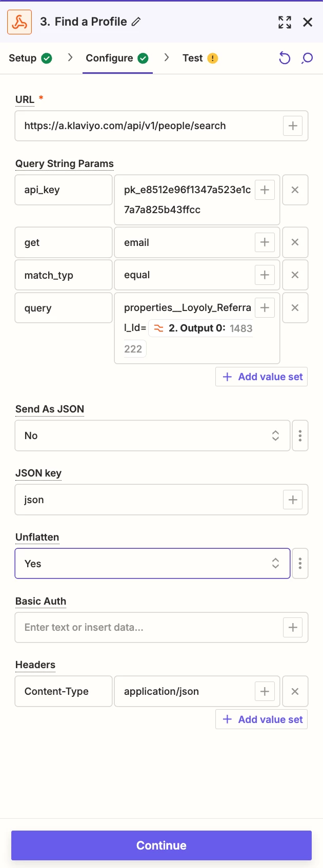Click the api_key param name field
Screen dimensions: 323x868
point(64,190)
